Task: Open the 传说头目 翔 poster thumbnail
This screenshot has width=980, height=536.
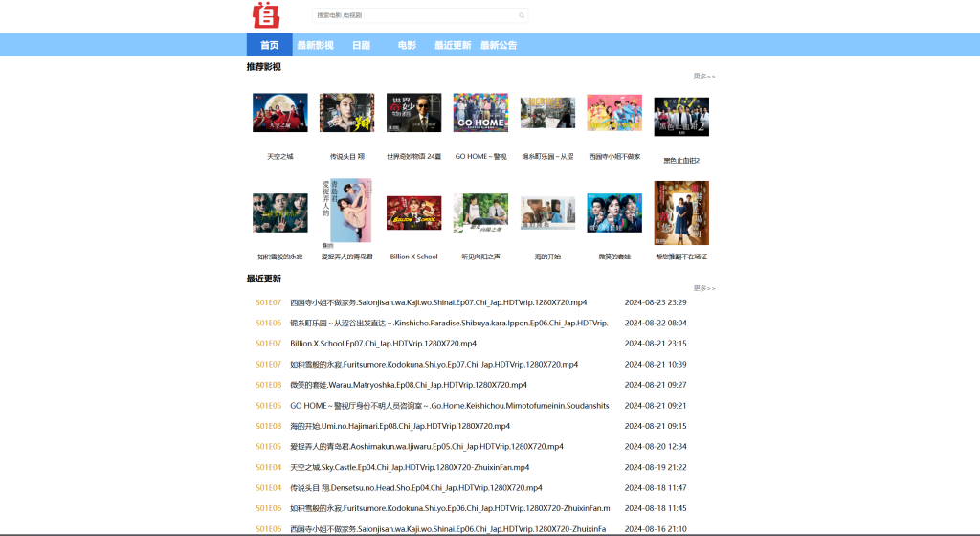Action: [x=346, y=112]
